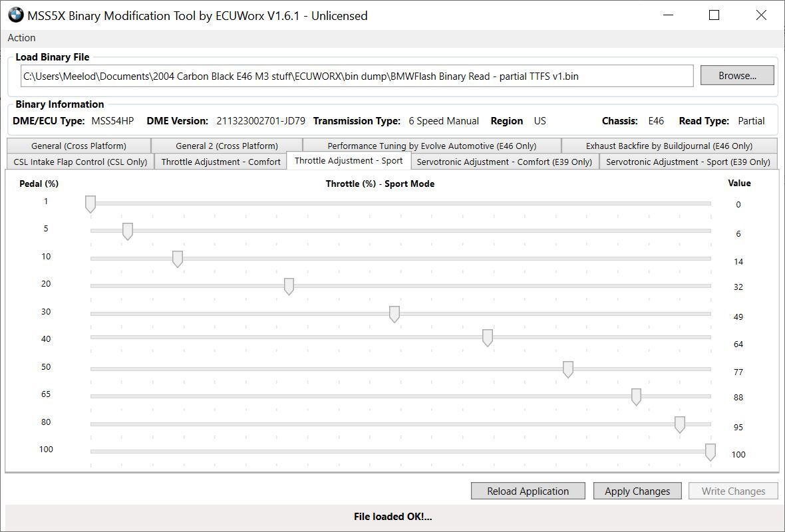The width and height of the screenshot is (785, 532).
Task: Click inside the binary file path field
Action: point(357,76)
